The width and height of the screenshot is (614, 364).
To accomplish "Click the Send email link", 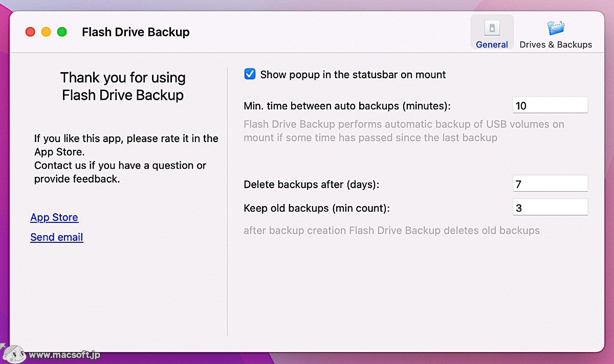I will tap(56, 237).
